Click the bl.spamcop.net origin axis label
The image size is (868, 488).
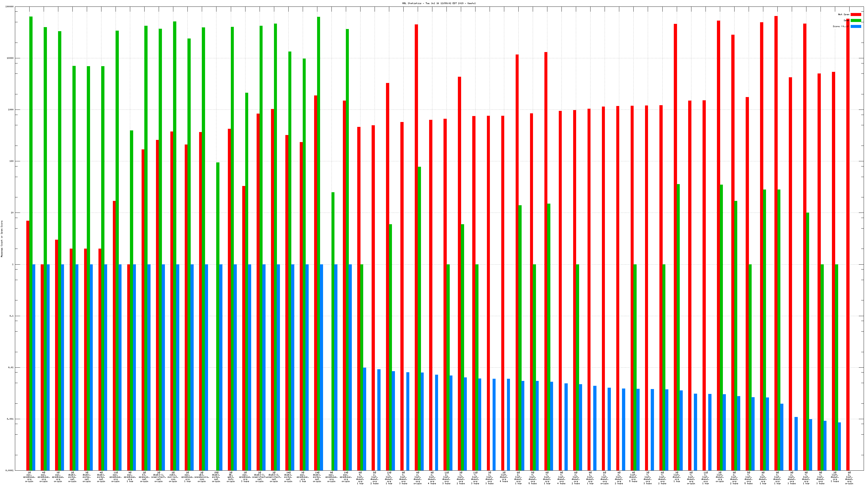pyautogui.click(x=144, y=477)
